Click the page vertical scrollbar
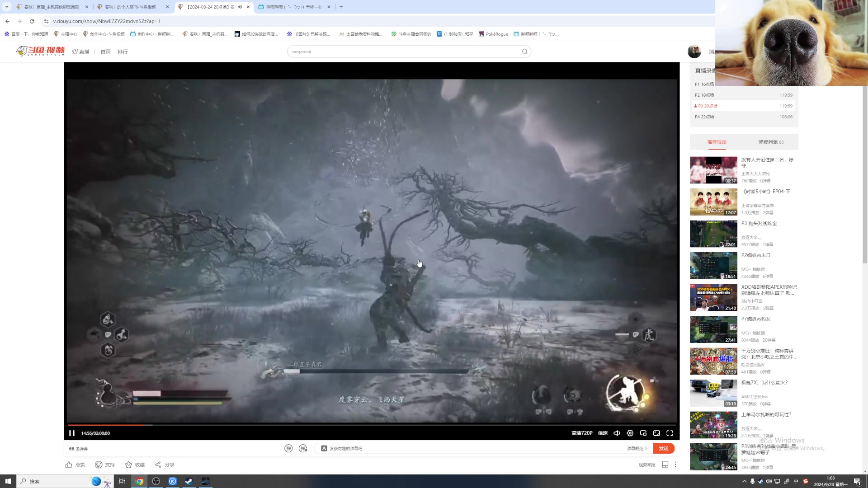Viewport: 868px width, 488px height. point(865,175)
